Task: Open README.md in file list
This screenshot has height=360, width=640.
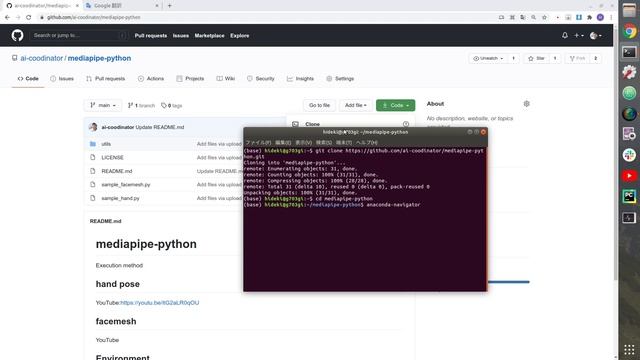Action: pos(117,171)
